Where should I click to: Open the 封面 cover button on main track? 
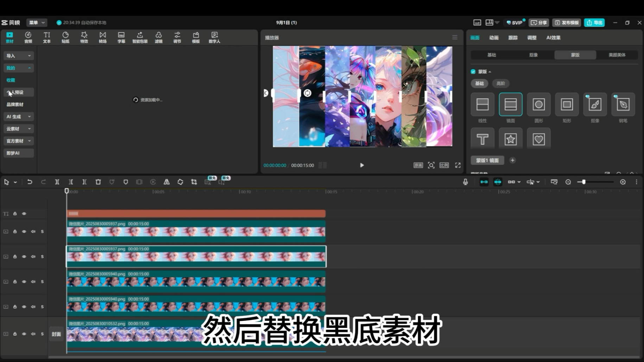tap(56, 334)
